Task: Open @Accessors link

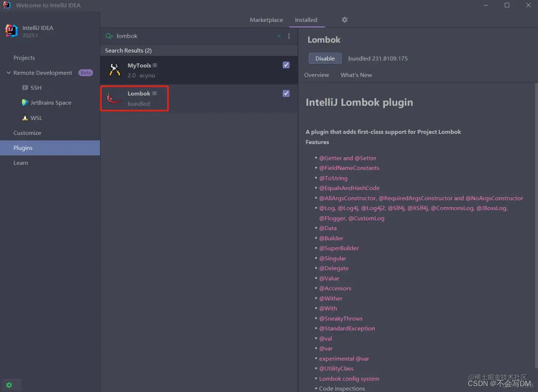Action: [x=335, y=288]
